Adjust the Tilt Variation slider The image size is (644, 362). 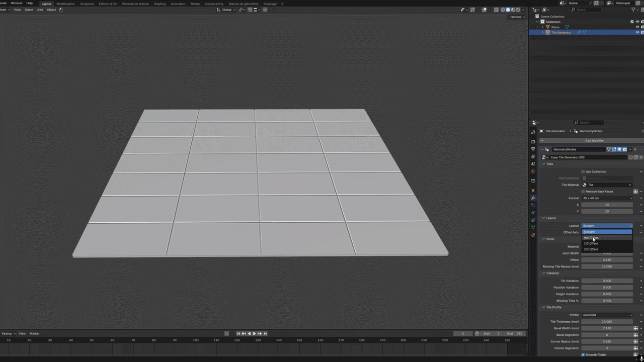pos(607,281)
